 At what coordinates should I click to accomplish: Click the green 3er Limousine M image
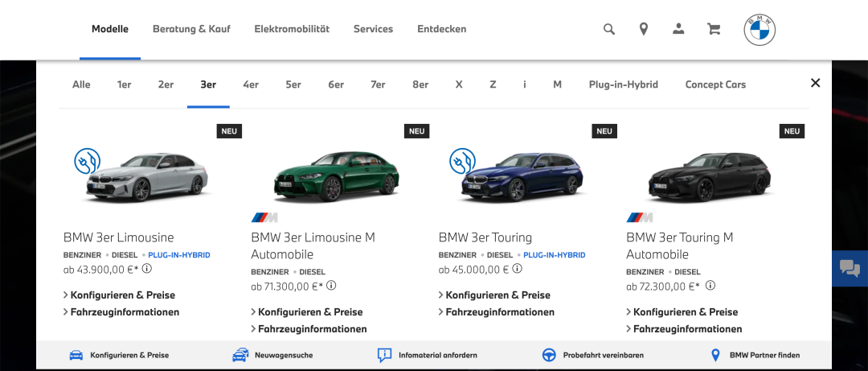tap(336, 176)
